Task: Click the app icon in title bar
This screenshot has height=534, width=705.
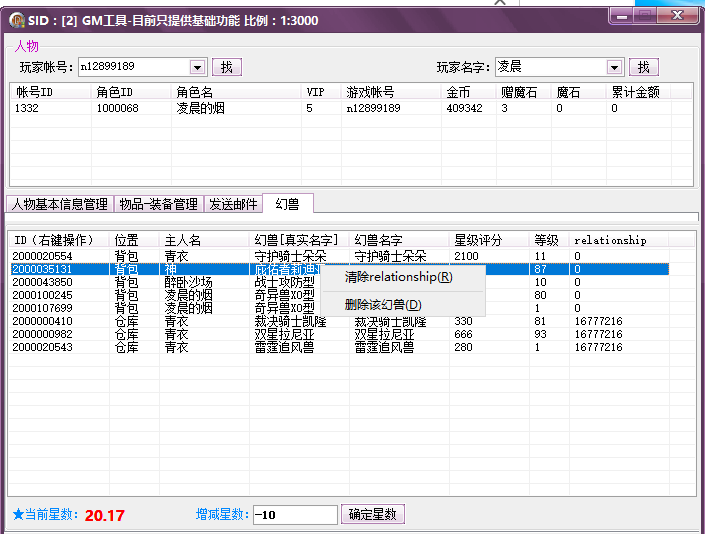Action: [17, 20]
